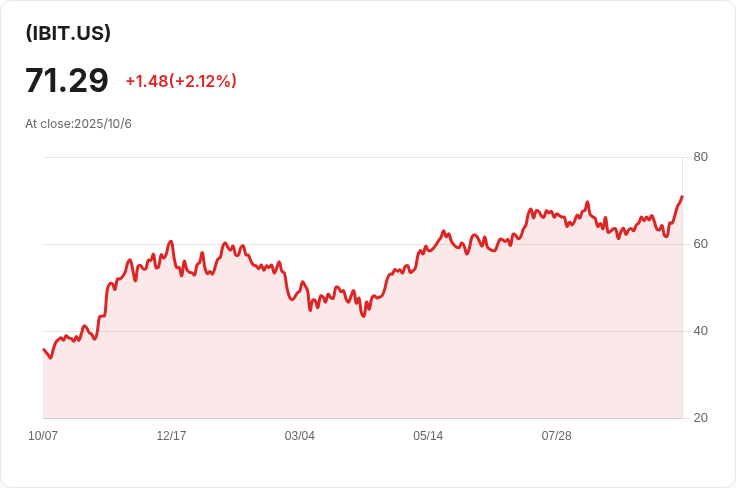Image resolution: width=736 pixels, height=488 pixels.
Task: Click the 60 value on the price axis
Action: pos(700,244)
